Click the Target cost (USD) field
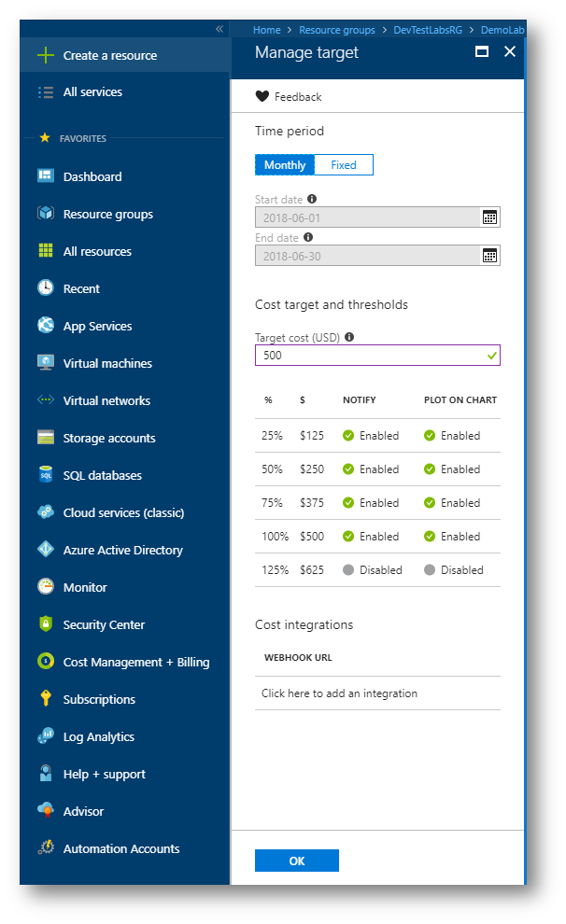 (x=370, y=356)
